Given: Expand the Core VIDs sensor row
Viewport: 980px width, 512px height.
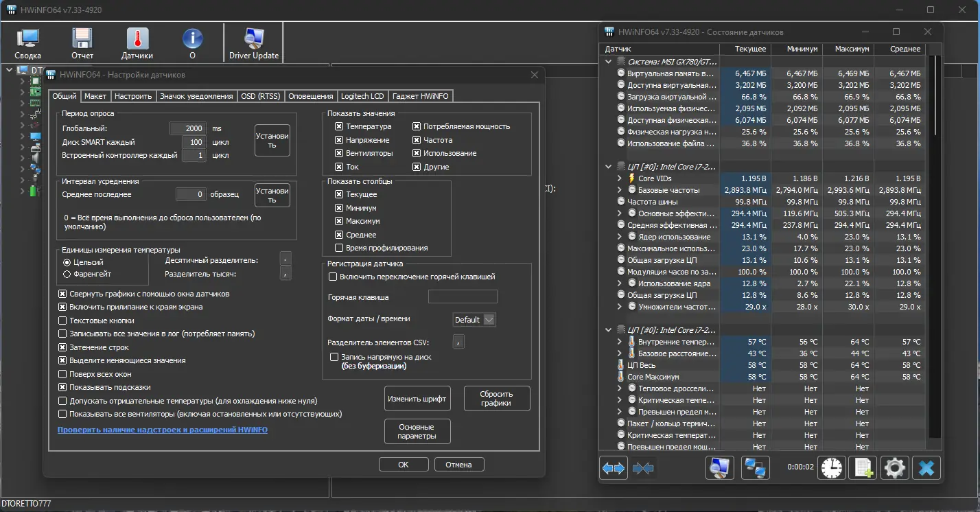Looking at the screenshot, I should pyautogui.click(x=620, y=178).
